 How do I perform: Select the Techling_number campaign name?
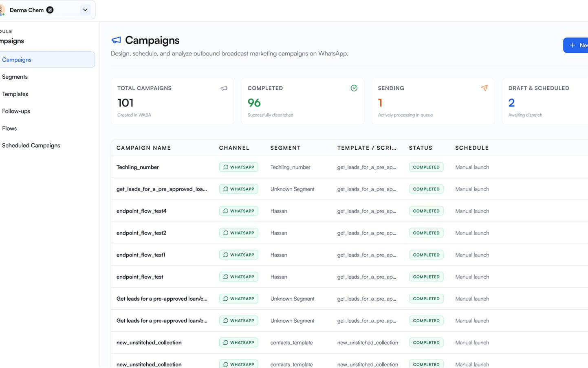coord(138,167)
